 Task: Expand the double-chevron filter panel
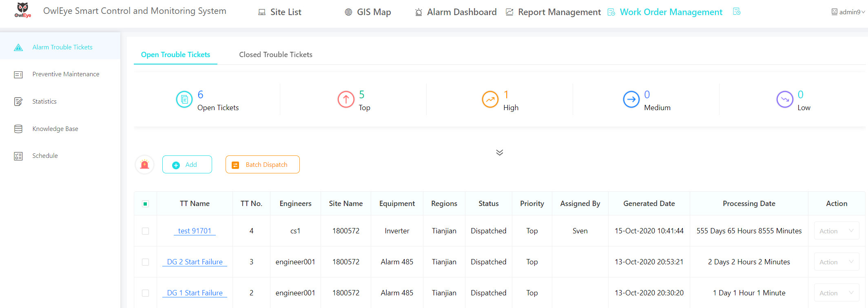click(499, 153)
